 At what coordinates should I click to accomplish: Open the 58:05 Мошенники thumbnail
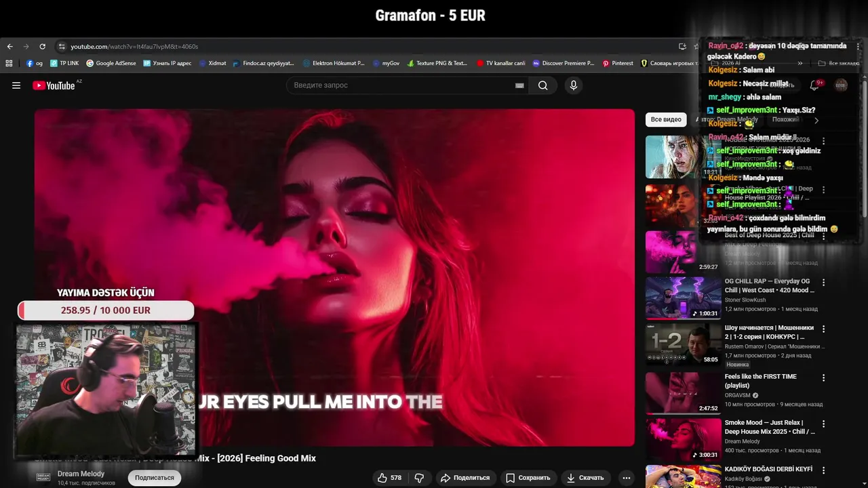click(x=683, y=344)
